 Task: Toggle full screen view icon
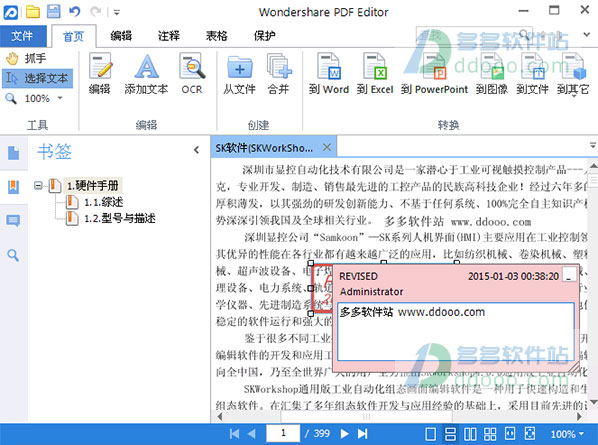tap(530, 434)
